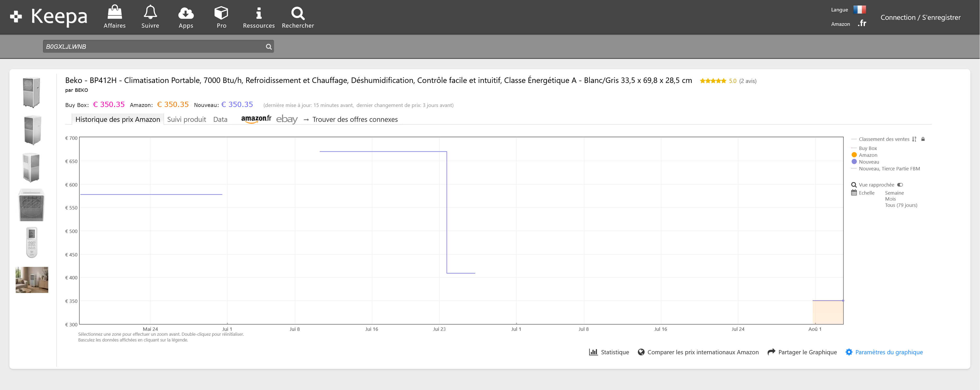Viewport: 980px width, 390px height.
Task: Search product on ebay logo link
Action: [287, 119]
